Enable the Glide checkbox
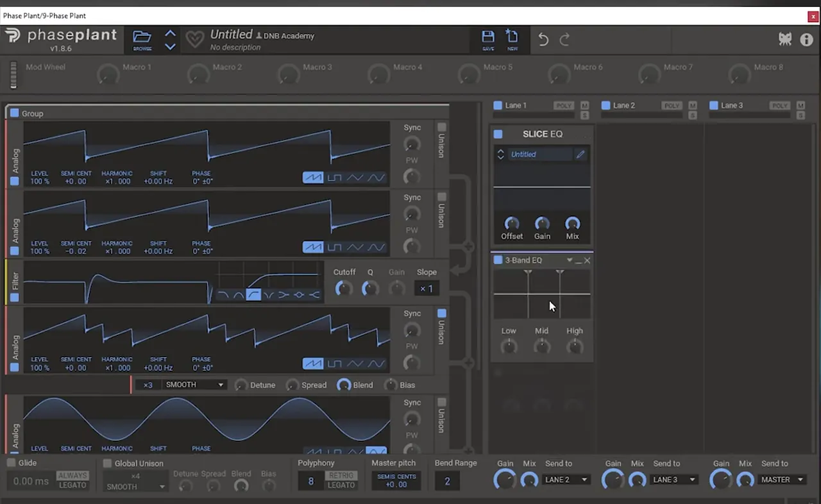The image size is (821, 504). point(11,462)
